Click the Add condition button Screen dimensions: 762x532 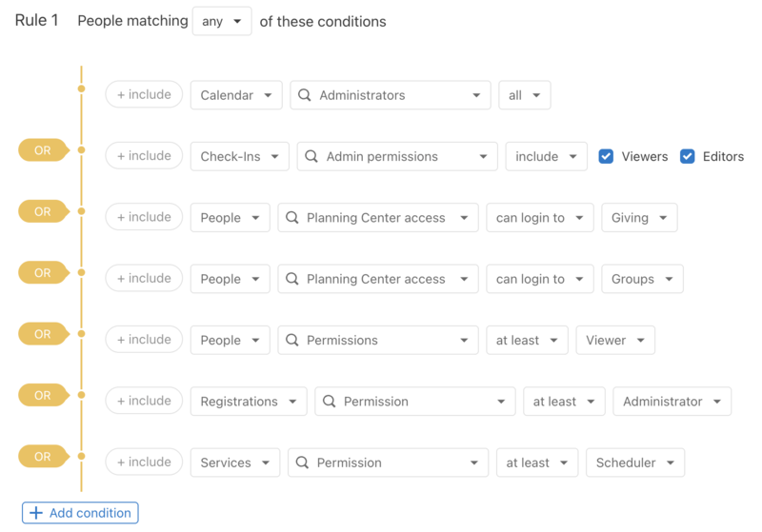[80, 513]
